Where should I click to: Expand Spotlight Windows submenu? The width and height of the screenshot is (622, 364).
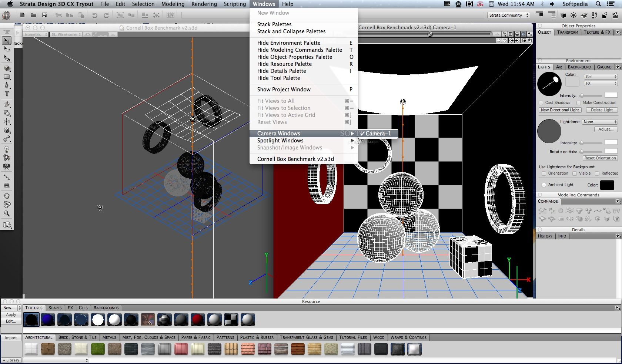(304, 141)
